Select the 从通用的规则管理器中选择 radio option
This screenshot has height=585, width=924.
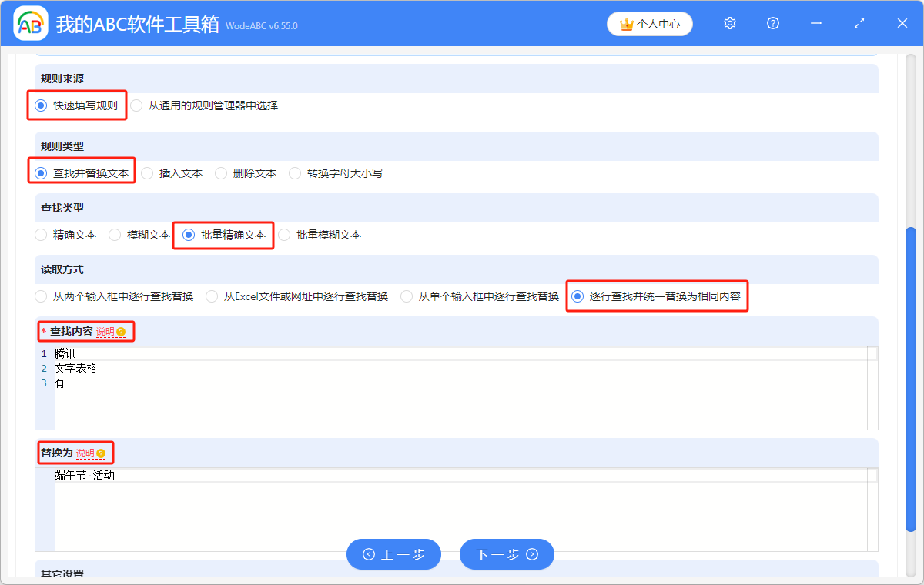[x=136, y=106]
